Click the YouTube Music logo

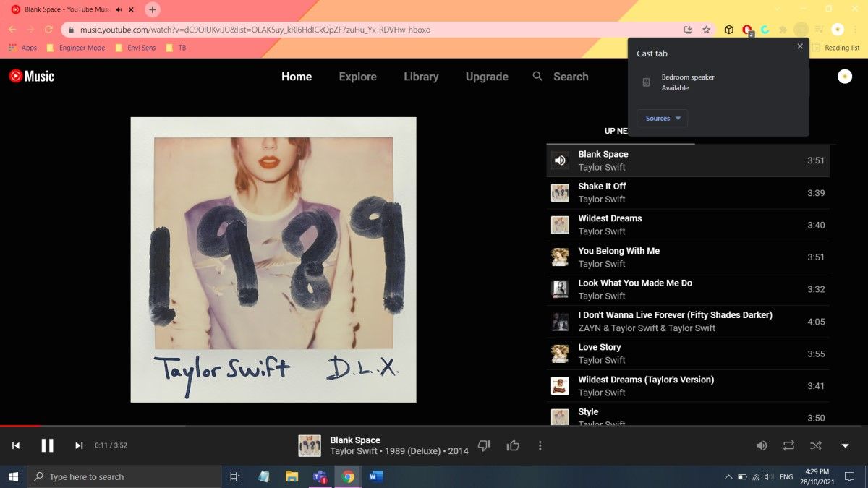(31, 76)
